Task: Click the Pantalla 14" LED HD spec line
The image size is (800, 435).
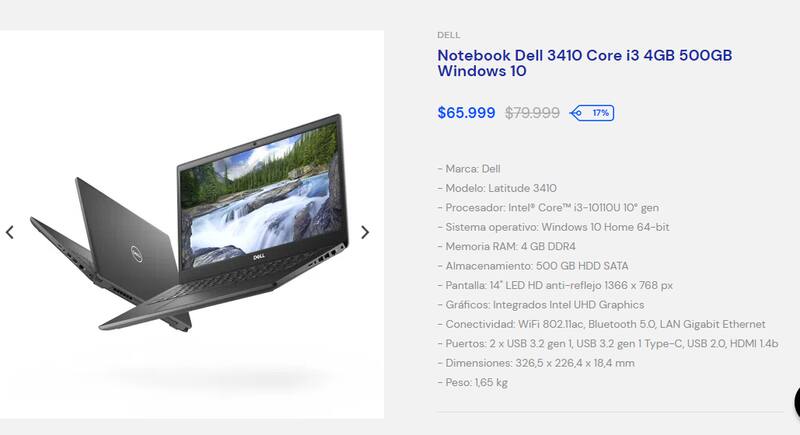Action: pyautogui.click(x=555, y=285)
